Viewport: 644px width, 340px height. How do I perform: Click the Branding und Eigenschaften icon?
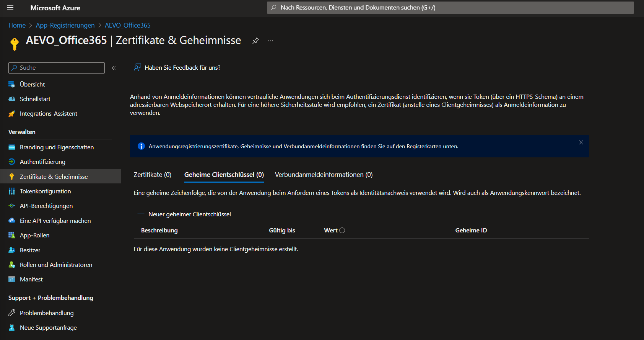click(12, 147)
